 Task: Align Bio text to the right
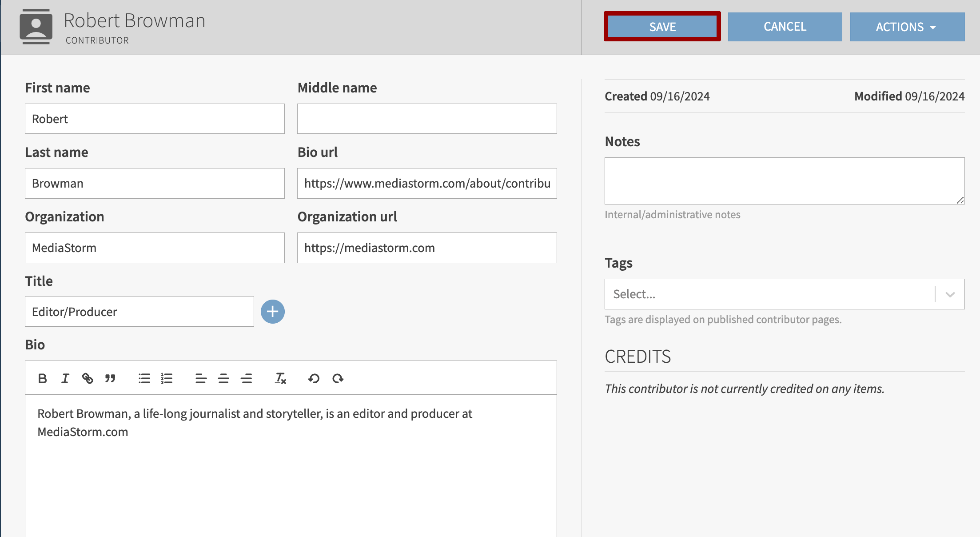[246, 378]
